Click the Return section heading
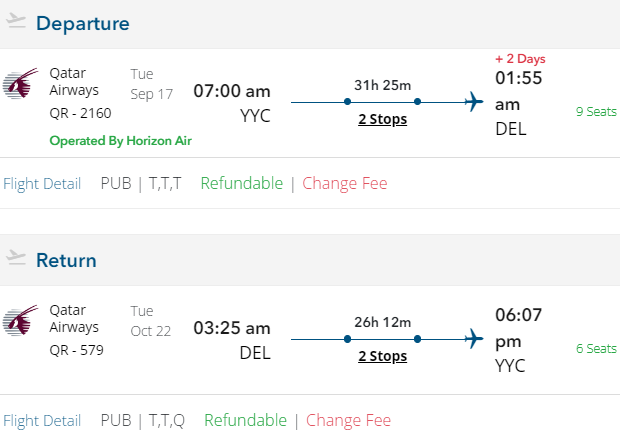The height and width of the screenshot is (441, 620). click(x=66, y=260)
